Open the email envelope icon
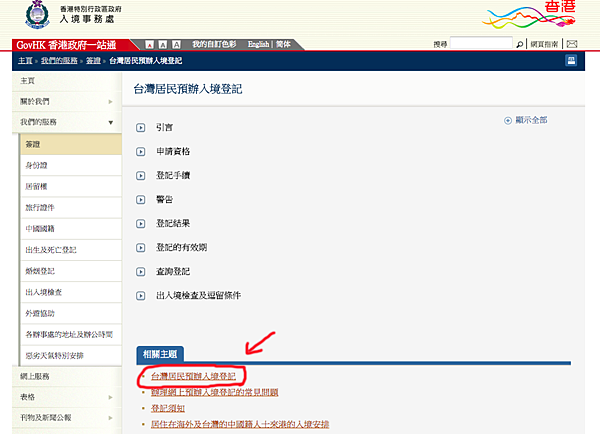600x434 pixels. (572, 44)
